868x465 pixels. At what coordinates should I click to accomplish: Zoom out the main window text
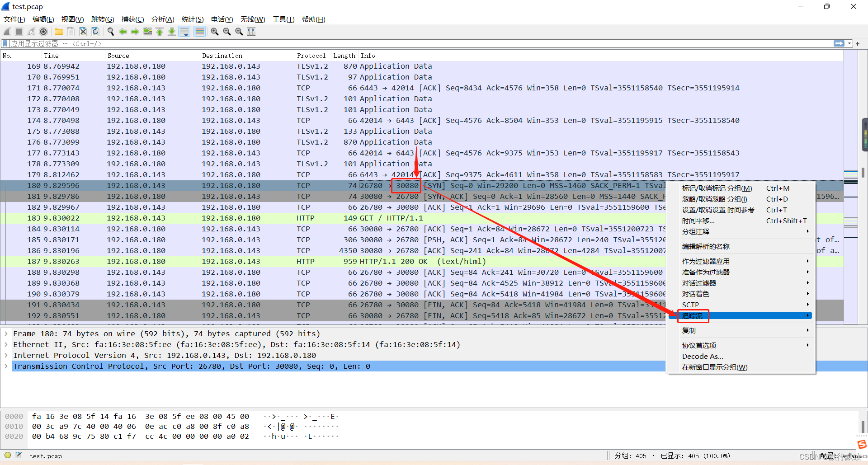pos(227,32)
